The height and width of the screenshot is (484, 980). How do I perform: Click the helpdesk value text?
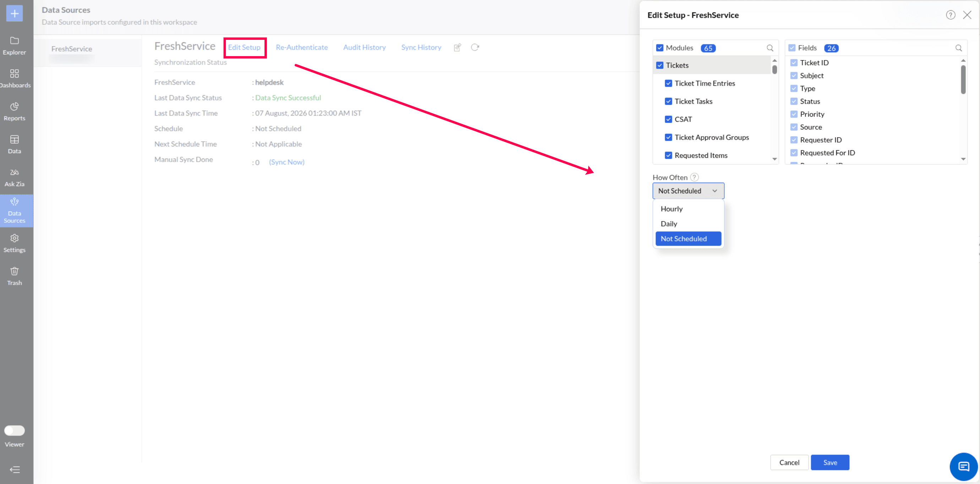pos(269,82)
